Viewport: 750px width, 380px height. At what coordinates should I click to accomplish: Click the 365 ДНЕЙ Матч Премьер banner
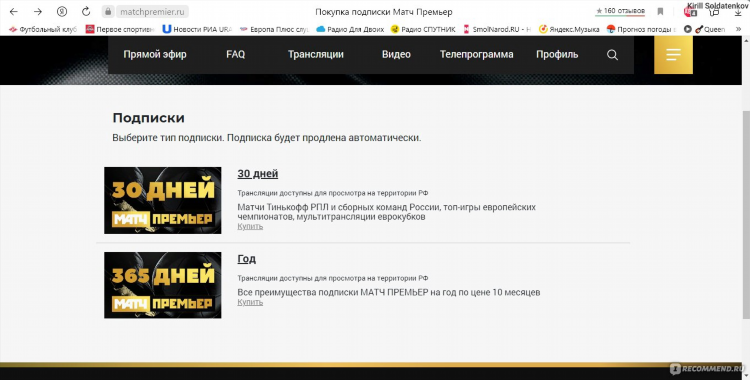(163, 285)
